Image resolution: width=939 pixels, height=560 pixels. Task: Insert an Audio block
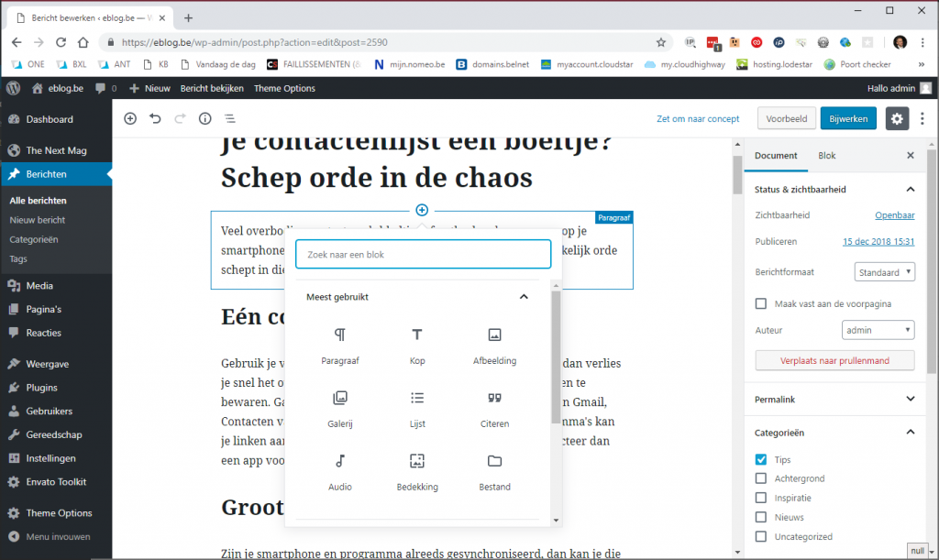(x=340, y=471)
